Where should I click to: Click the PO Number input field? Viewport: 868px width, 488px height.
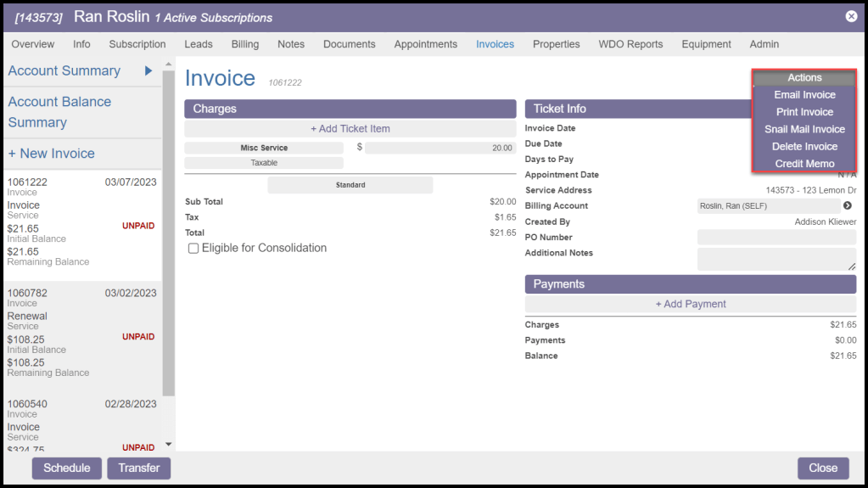776,238
